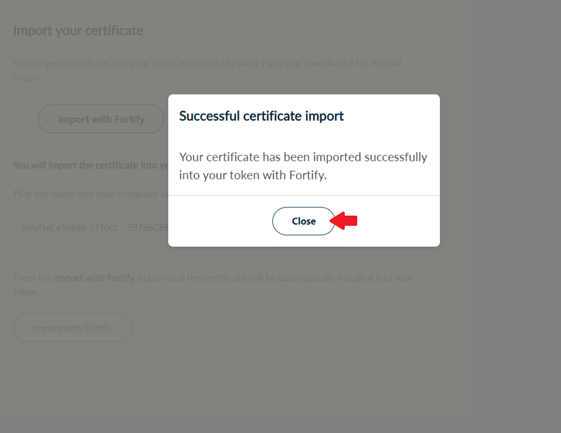This screenshot has width=561, height=433.
Task: Click the word token at the instruction's end
Action: click(25, 292)
